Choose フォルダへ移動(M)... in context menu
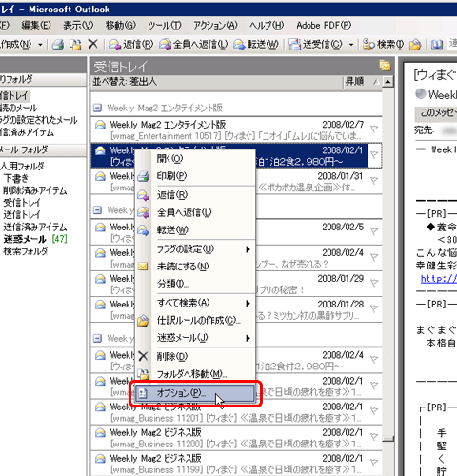 click(x=195, y=374)
